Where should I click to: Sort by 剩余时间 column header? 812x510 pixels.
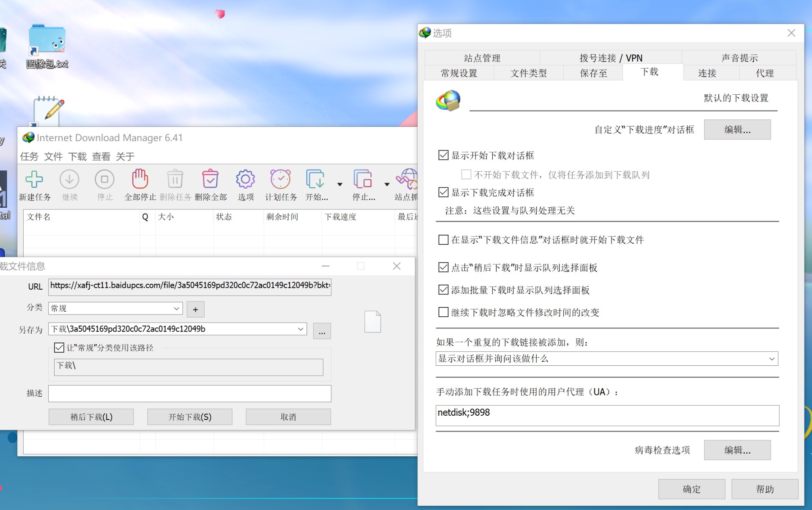click(x=293, y=217)
